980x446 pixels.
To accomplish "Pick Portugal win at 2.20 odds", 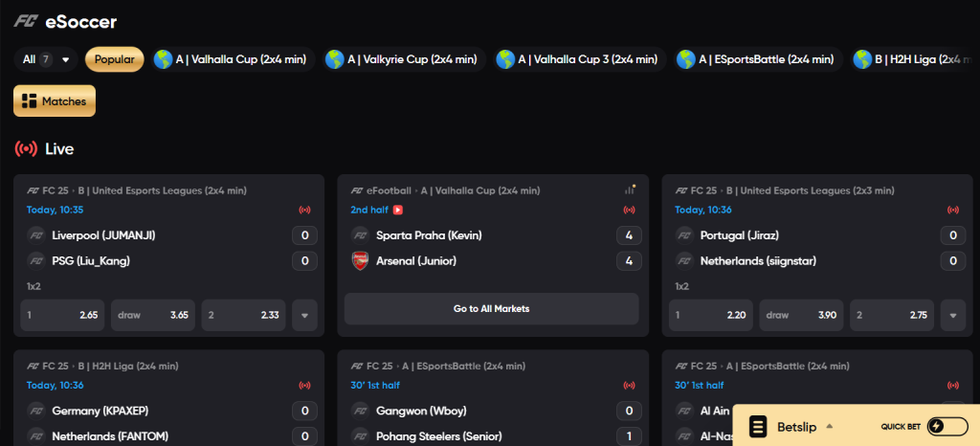I will click(x=711, y=316).
